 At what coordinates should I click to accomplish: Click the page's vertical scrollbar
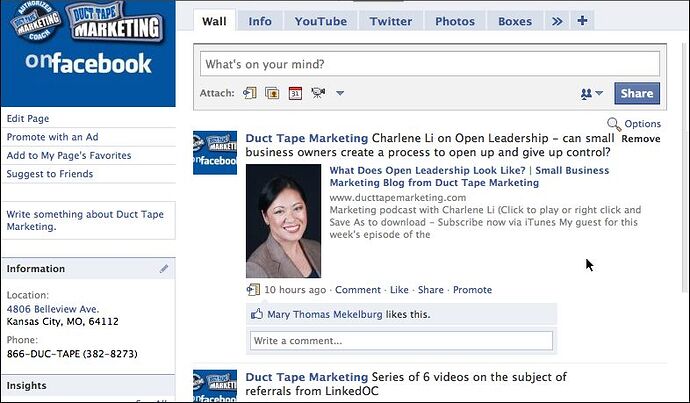(685, 167)
